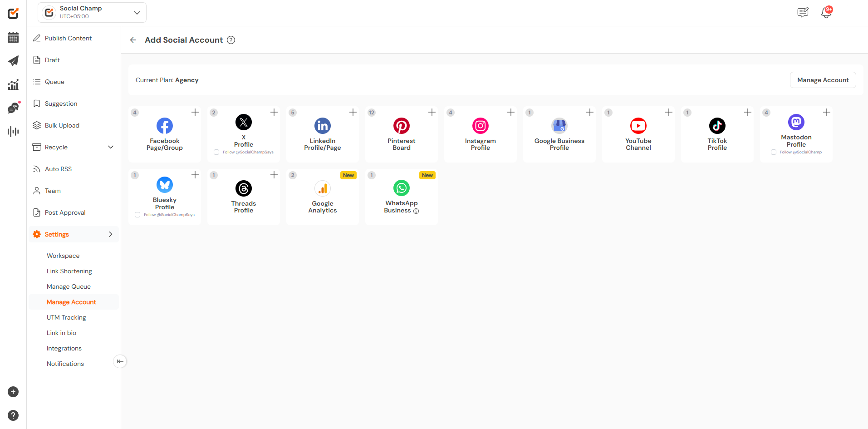Select the YouTube Channel card
Viewport: 868px width, 429px height.
tap(638, 134)
